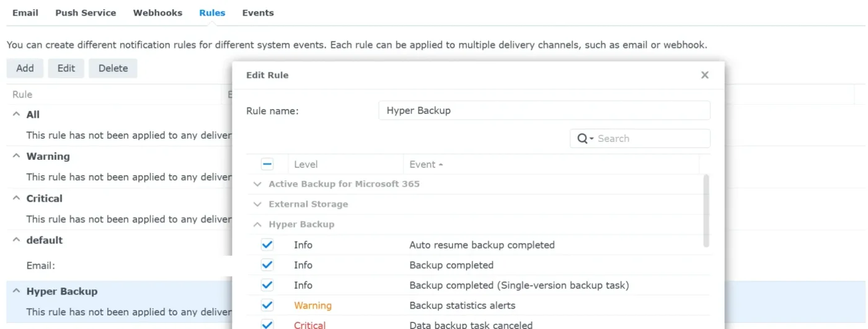Viewport: 868px width, 329px height.
Task: Sort by the Level column header
Action: tap(306, 164)
